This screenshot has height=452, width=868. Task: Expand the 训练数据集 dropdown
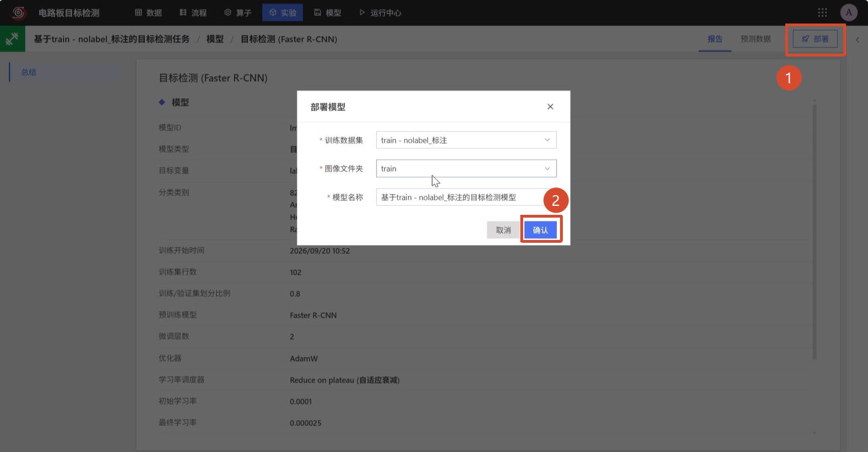coord(466,140)
